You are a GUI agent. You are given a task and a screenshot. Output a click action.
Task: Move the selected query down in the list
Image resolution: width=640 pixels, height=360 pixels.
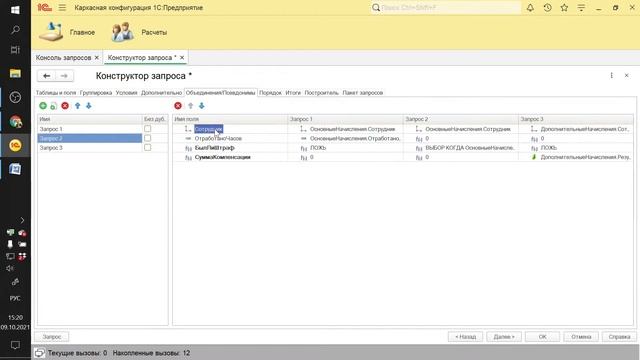pos(89,106)
